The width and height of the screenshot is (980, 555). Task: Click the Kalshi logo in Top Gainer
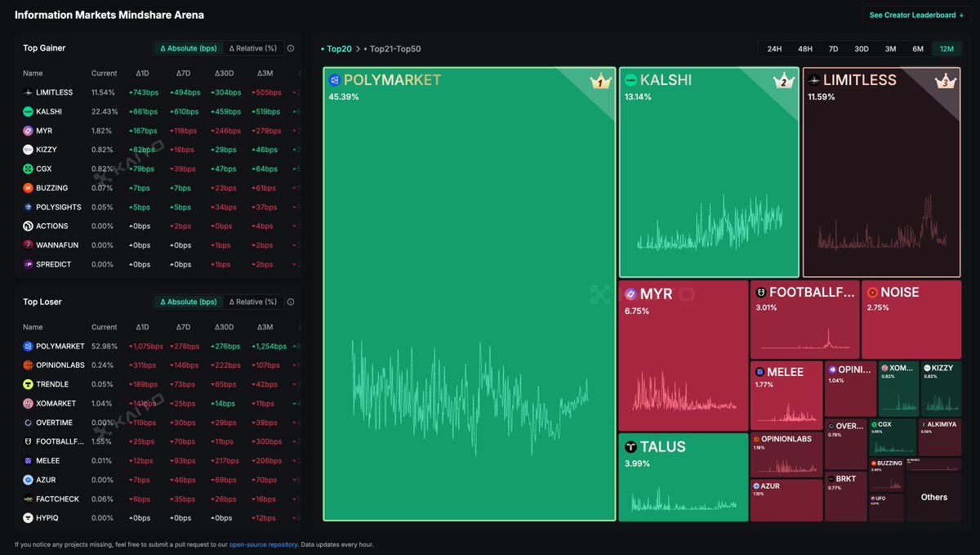coord(28,111)
